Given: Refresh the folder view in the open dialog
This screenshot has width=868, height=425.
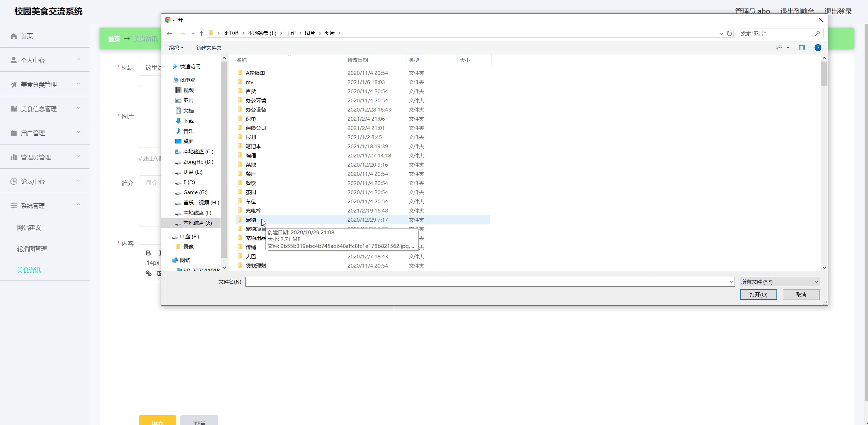Looking at the screenshot, I should [x=729, y=33].
